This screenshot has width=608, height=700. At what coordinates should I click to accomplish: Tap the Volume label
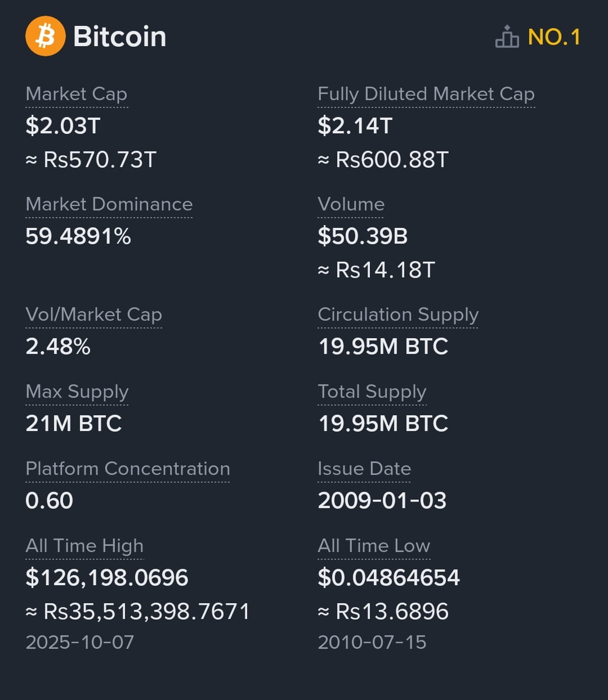[x=351, y=204]
